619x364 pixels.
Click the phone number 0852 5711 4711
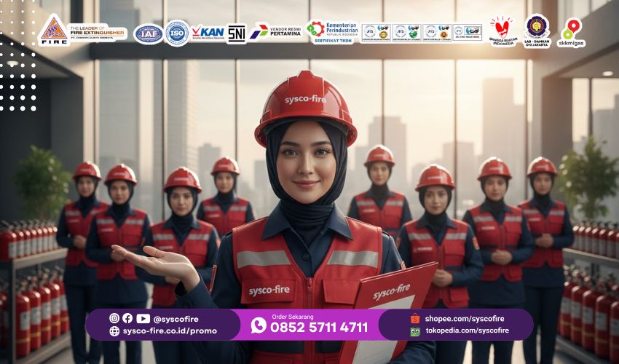(319, 328)
